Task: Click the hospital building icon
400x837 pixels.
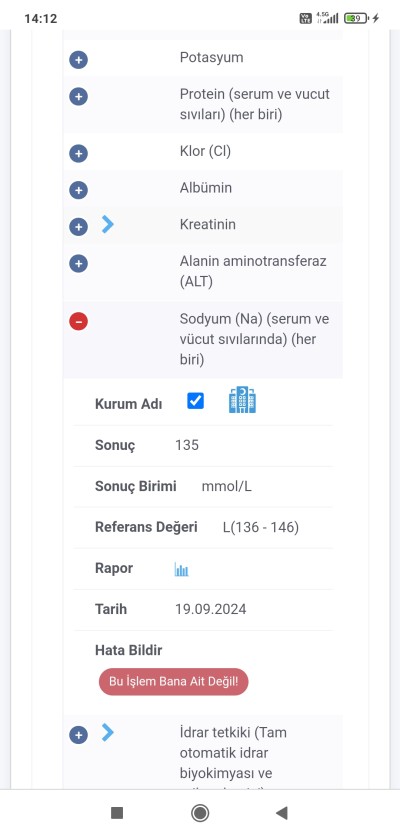Action: pos(242,400)
